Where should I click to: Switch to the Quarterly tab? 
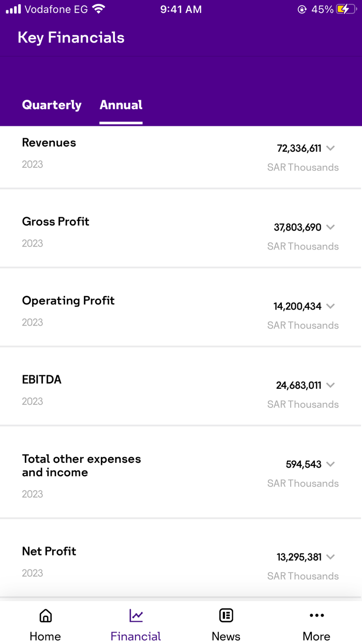coord(52,105)
